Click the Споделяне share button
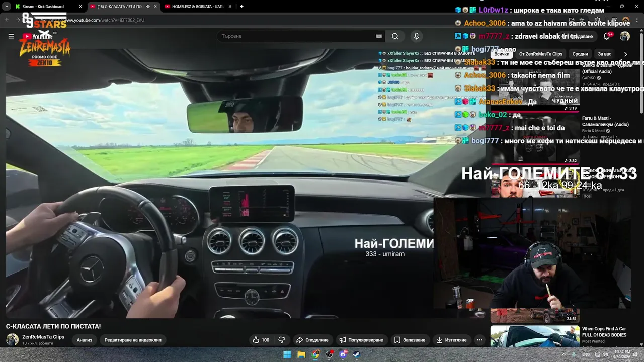Image resolution: width=644 pixels, height=362 pixels. 312,340
